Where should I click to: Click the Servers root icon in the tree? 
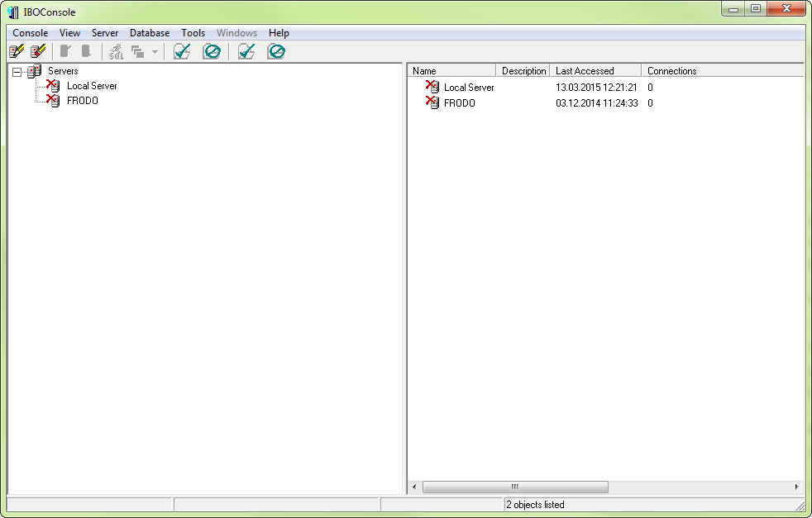(x=34, y=71)
